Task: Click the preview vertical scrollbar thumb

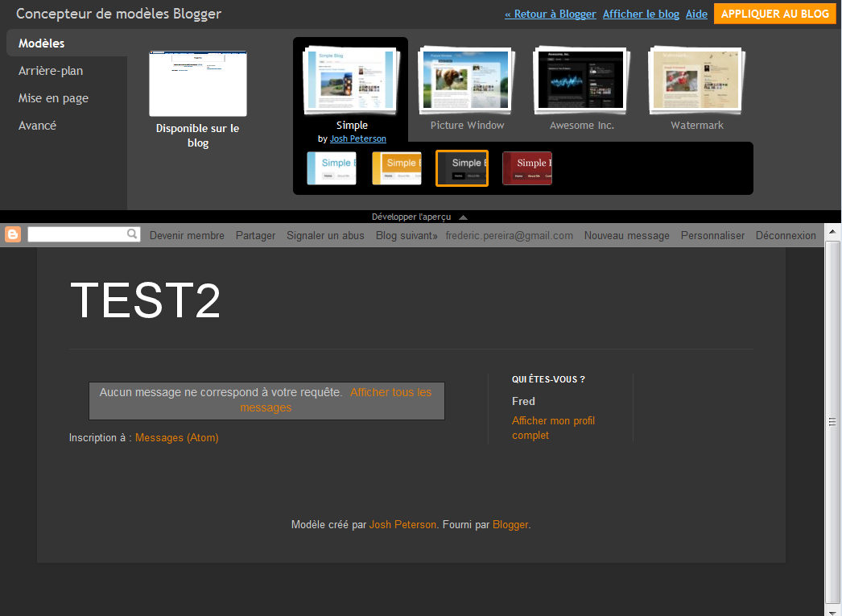Action: point(832,422)
